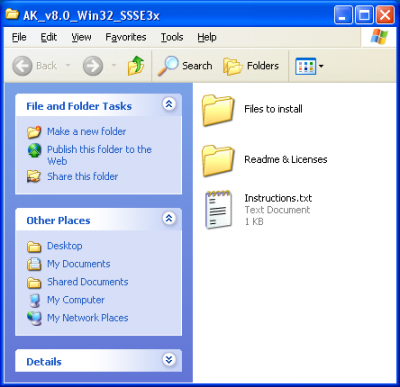Select the Instructions.txt notepad icon
Screen dimensions: 400x387
click(219, 209)
